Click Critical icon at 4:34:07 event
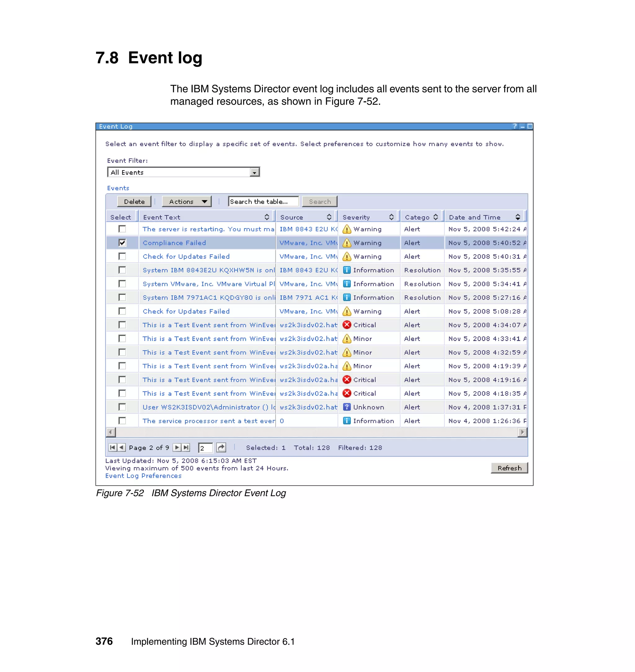 347,325
